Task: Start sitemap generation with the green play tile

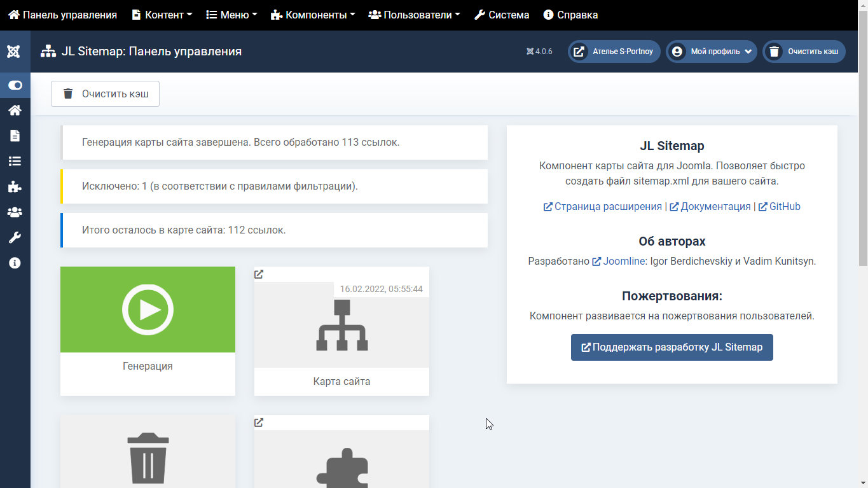Action: click(x=148, y=310)
